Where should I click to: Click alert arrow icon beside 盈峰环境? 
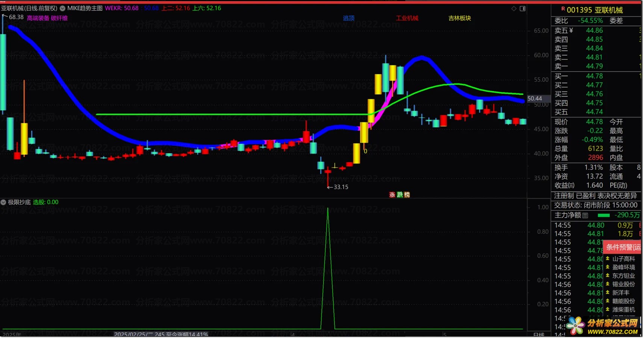(x=608, y=267)
